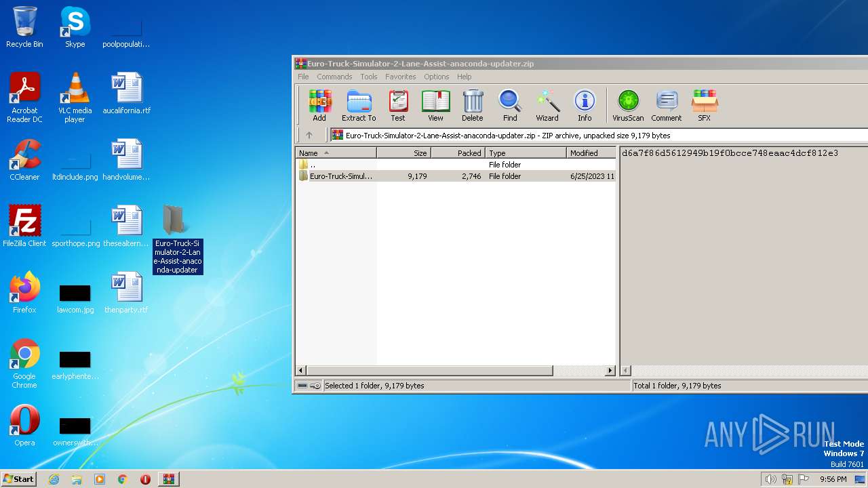Select the VLC media player shortcut
This screenshot has height=488, width=868.
(75, 98)
